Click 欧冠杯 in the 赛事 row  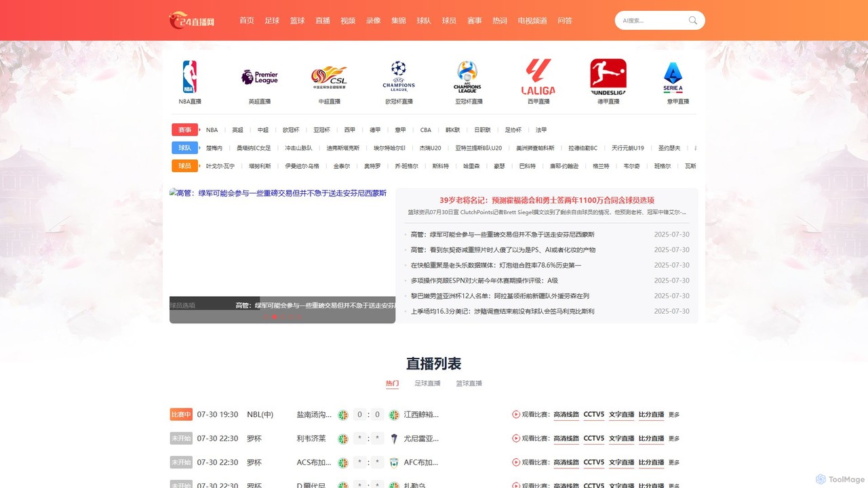291,129
